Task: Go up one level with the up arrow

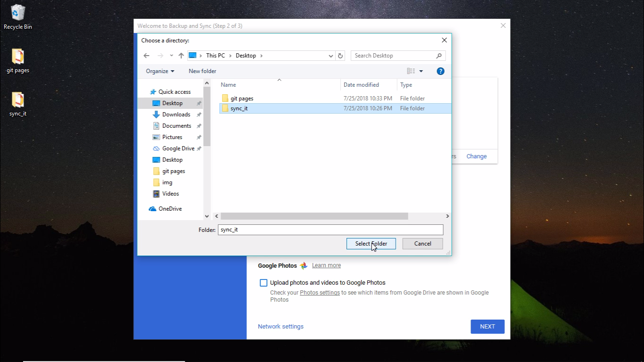Action: 181,56
